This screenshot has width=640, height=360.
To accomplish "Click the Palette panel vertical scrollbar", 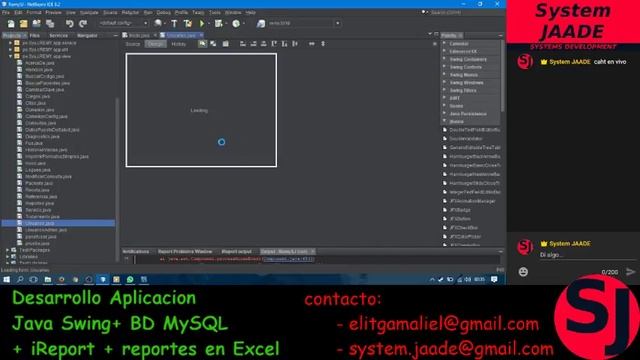I will [502, 76].
